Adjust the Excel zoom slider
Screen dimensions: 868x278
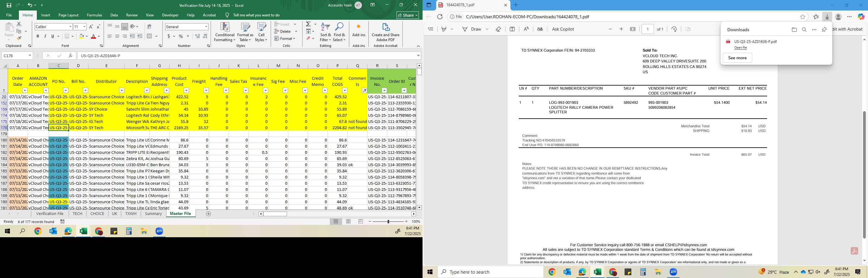[388, 221]
